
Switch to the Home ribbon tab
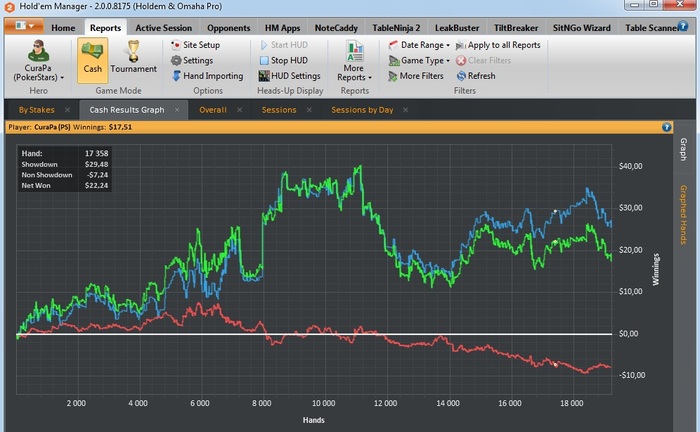coord(63,28)
